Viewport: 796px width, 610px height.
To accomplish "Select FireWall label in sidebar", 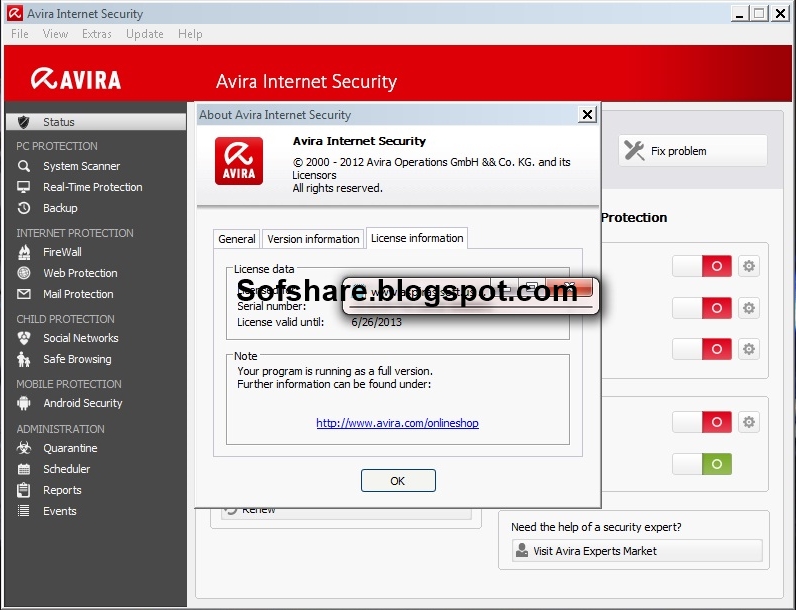I will [x=62, y=252].
